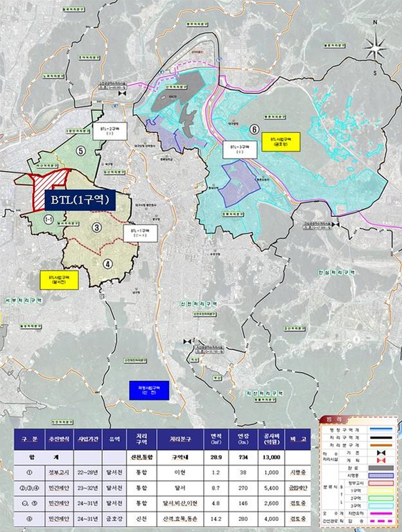Click the 추진방식 column header in the table
The width and height of the screenshot is (402, 532).
tap(59, 439)
